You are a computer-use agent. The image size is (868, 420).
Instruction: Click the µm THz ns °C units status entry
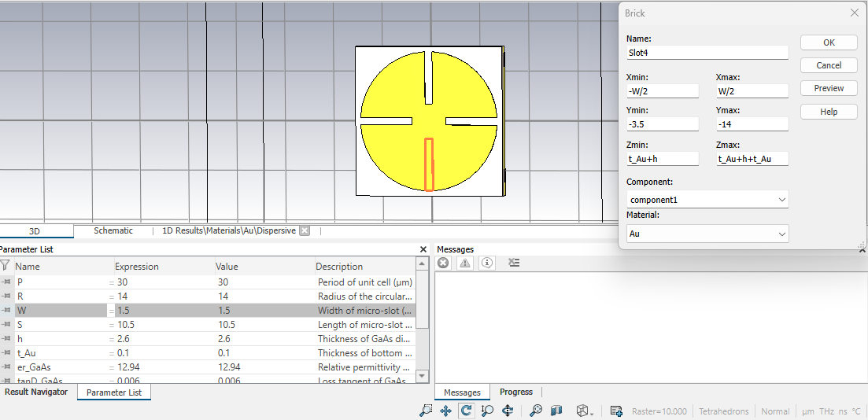click(831, 411)
